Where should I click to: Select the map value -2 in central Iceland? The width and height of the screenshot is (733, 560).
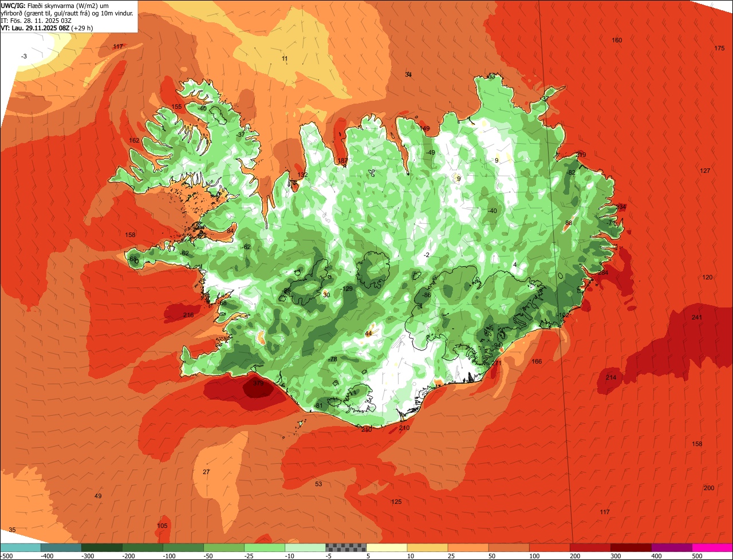426,255
